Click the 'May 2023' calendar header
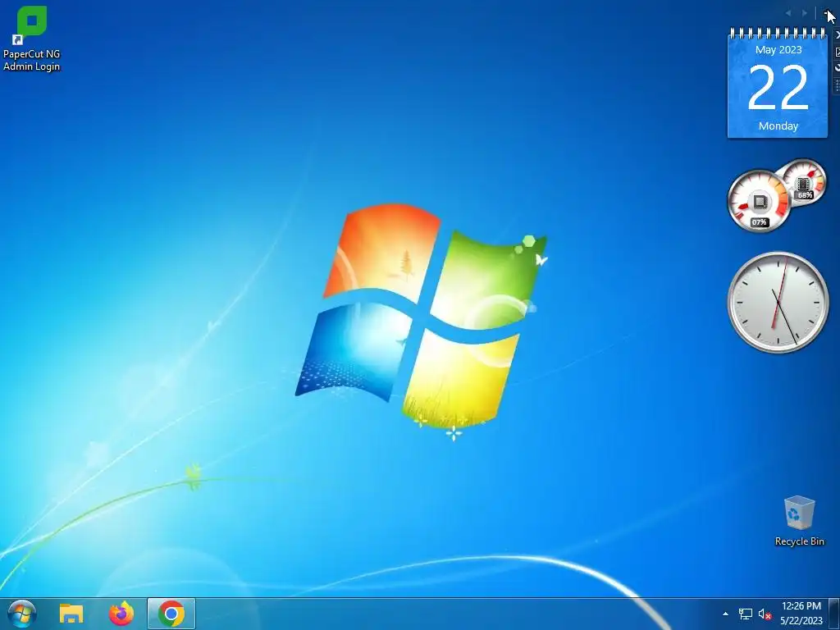The height and width of the screenshot is (630, 840). (778, 50)
